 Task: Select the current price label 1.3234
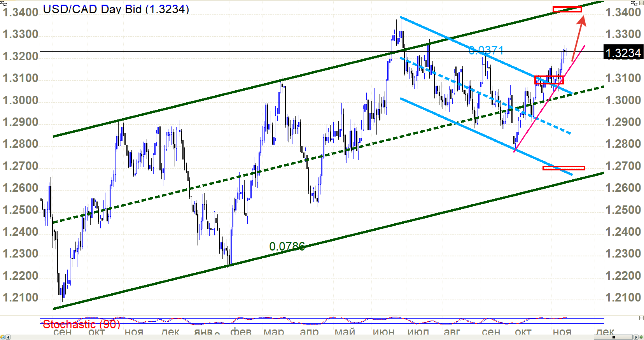click(x=623, y=52)
